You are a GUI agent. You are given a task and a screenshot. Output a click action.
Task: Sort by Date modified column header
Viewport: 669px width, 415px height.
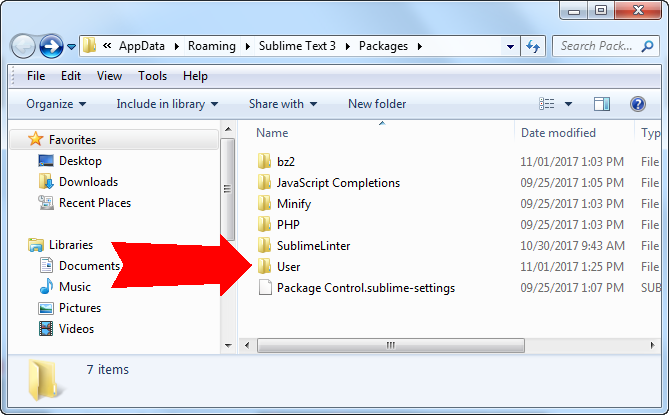click(558, 133)
